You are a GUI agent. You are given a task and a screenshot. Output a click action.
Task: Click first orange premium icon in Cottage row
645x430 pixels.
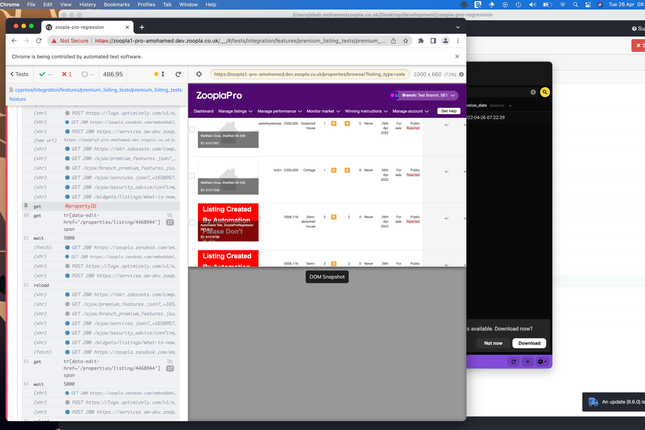click(x=334, y=170)
